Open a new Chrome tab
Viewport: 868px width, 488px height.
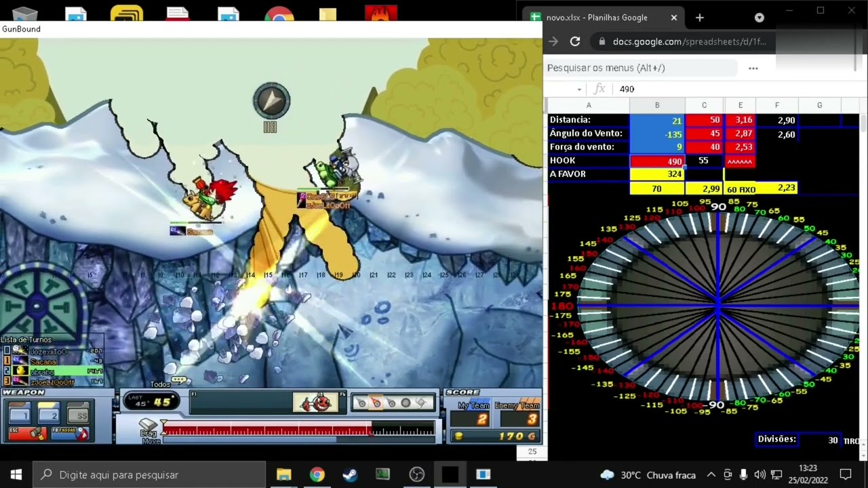click(700, 18)
